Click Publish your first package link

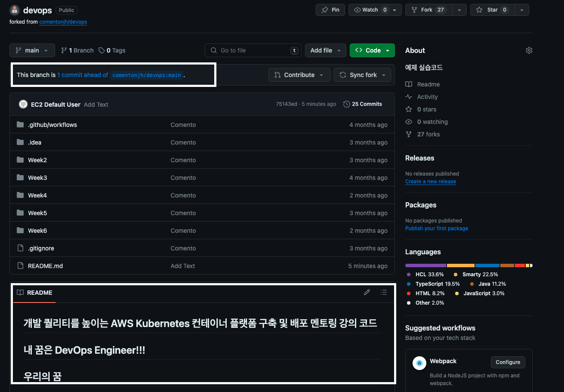[x=437, y=228]
